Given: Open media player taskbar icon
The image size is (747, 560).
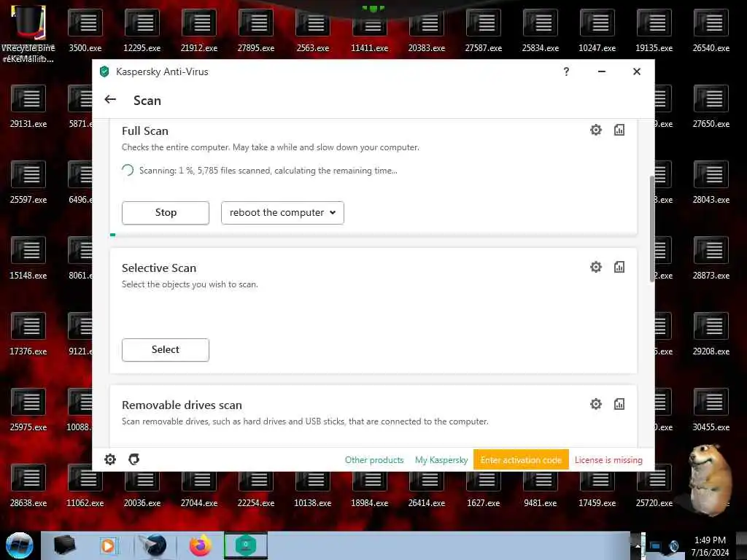Looking at the screenshot, I should click(x=109, y=545).
